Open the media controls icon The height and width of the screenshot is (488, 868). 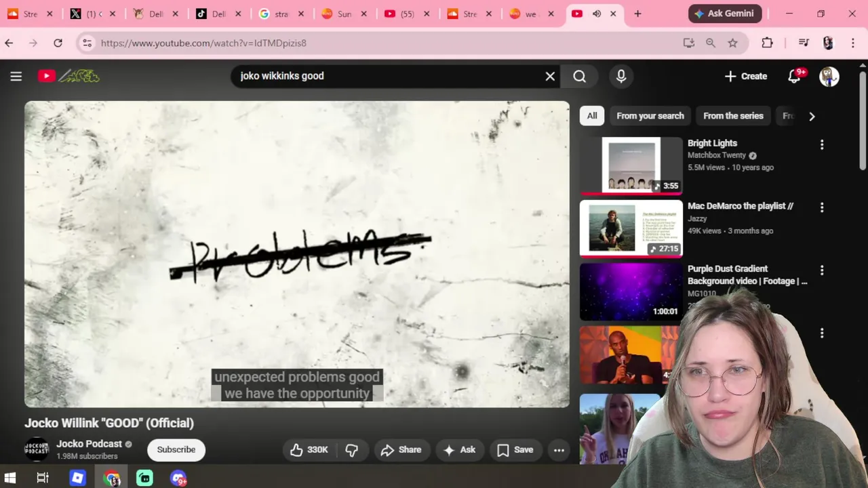804,43
